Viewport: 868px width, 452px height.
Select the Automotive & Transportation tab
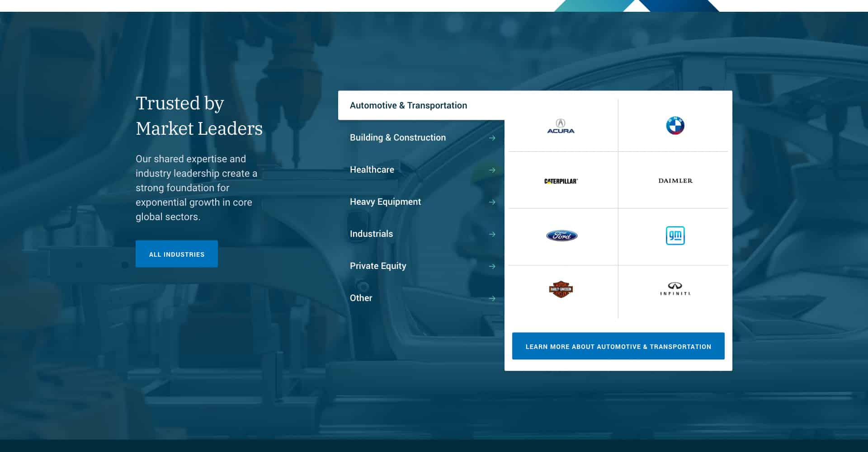click(421, 105)
